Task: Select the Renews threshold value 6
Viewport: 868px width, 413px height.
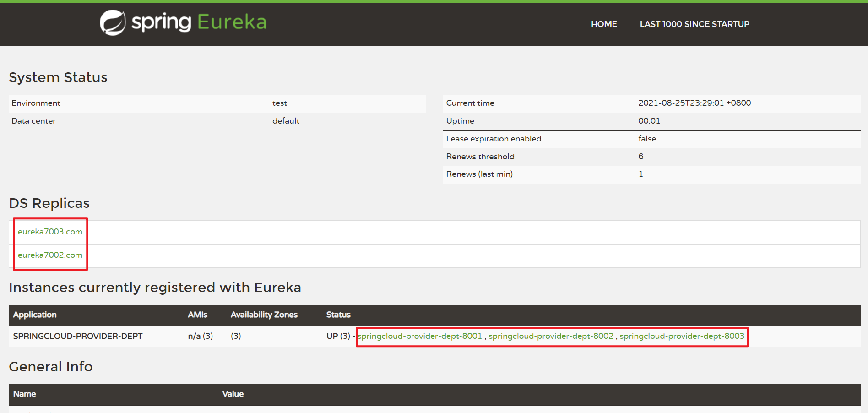Action: pyautogui.click(x=641, y=157)
